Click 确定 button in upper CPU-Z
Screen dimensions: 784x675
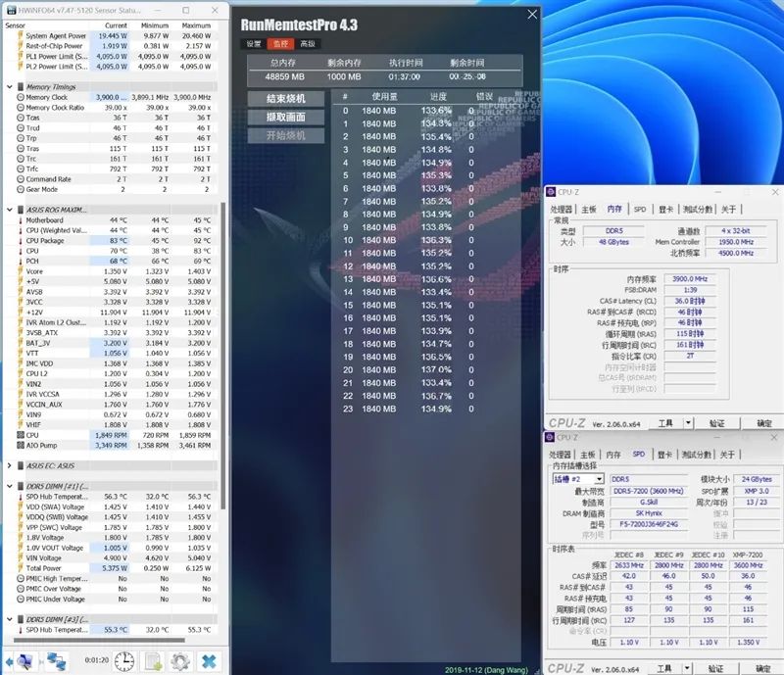[763, 423]
